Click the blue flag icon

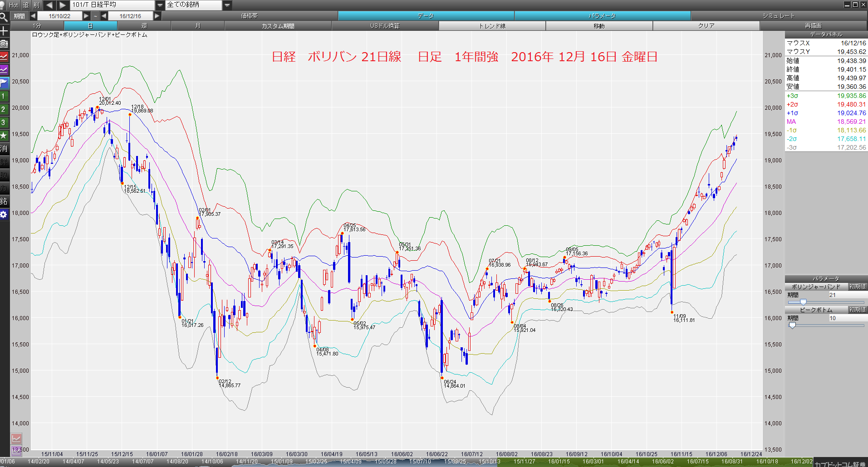click(4, 83)
